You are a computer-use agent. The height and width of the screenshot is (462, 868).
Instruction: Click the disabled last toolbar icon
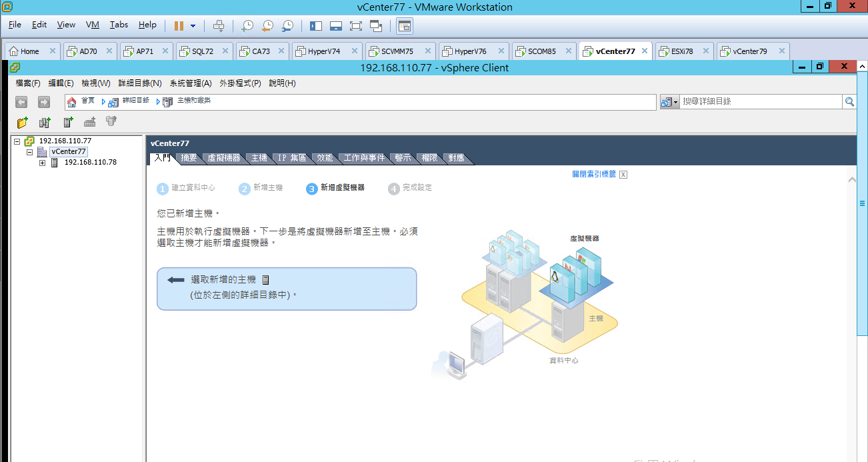pyautogui.click(x=111, y=122)
